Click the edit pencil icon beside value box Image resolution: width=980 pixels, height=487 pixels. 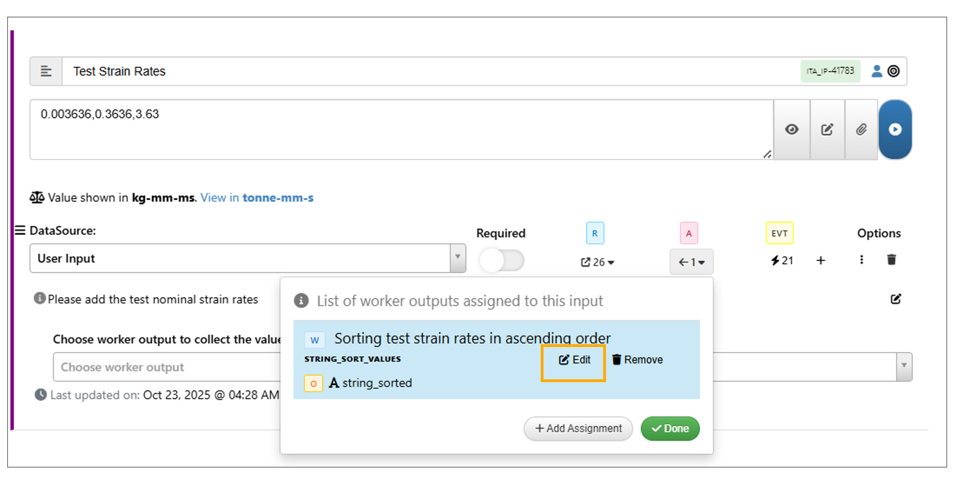tap(827, 129)
